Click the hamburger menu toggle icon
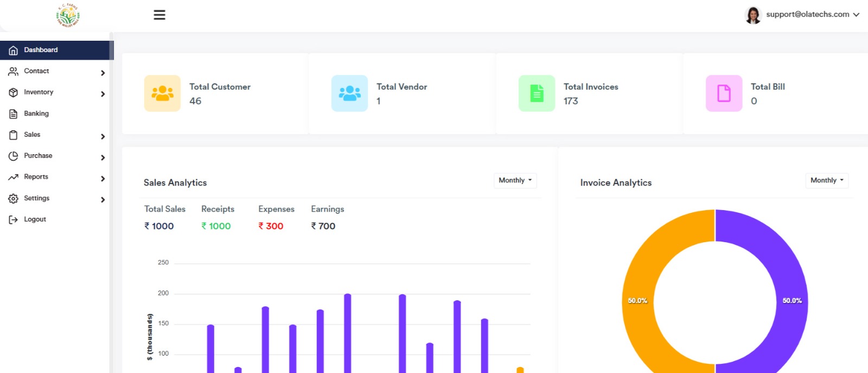 pyautogui.click(x=159, y=15)
